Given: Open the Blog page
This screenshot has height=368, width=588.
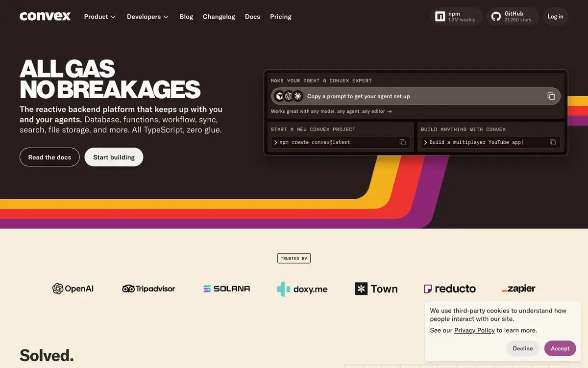Looking at the screenshot, I should (186, 17).
